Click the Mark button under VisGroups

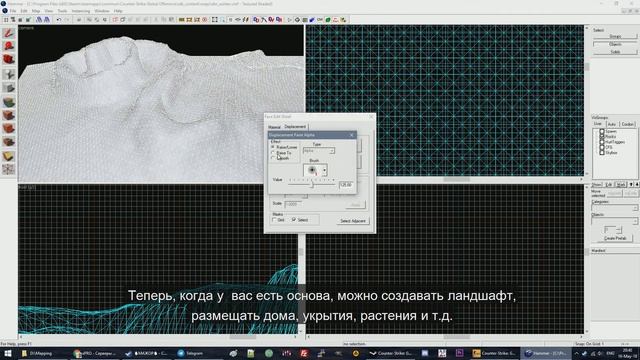[621, 185]
